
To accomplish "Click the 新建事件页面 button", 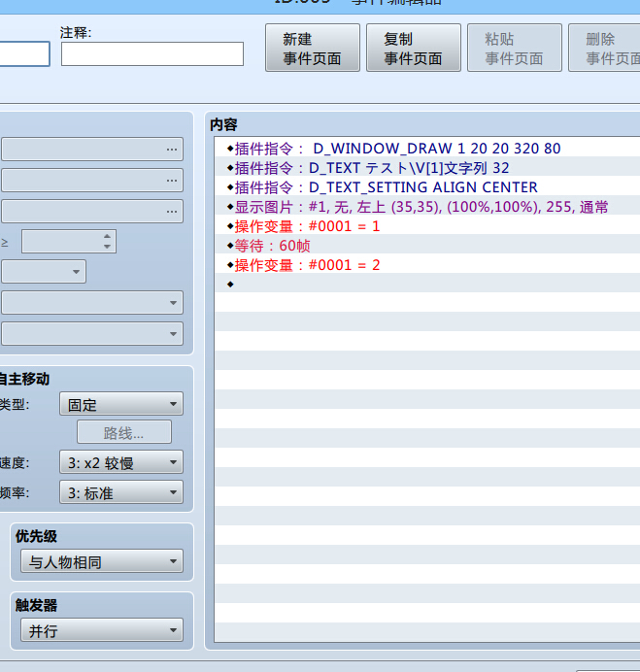I will coord(313,48).
